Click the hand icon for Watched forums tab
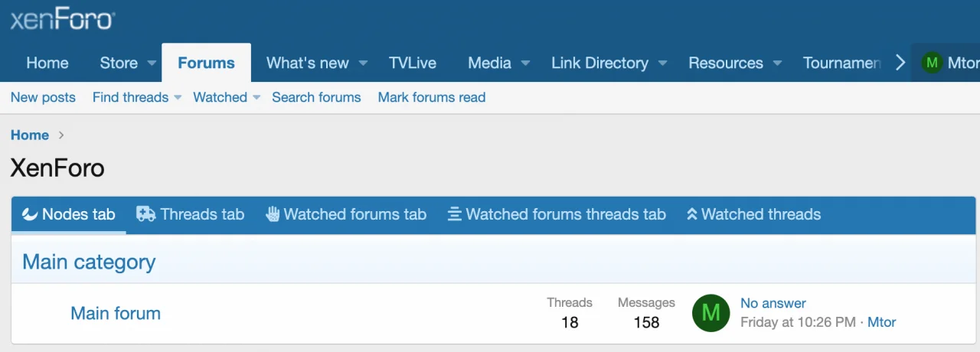The height and width of the screenshot is (352, 980). (x=273, y=214)
